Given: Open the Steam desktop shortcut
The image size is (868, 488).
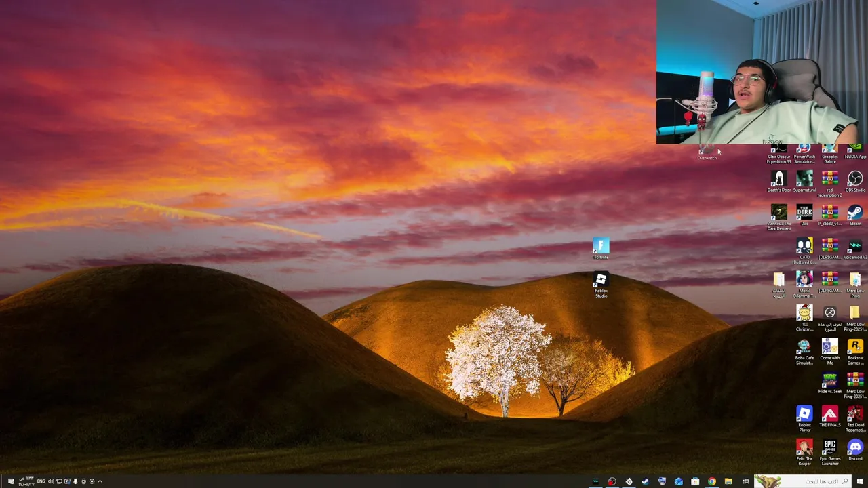Looking at the screenshot, I should 855,215.
